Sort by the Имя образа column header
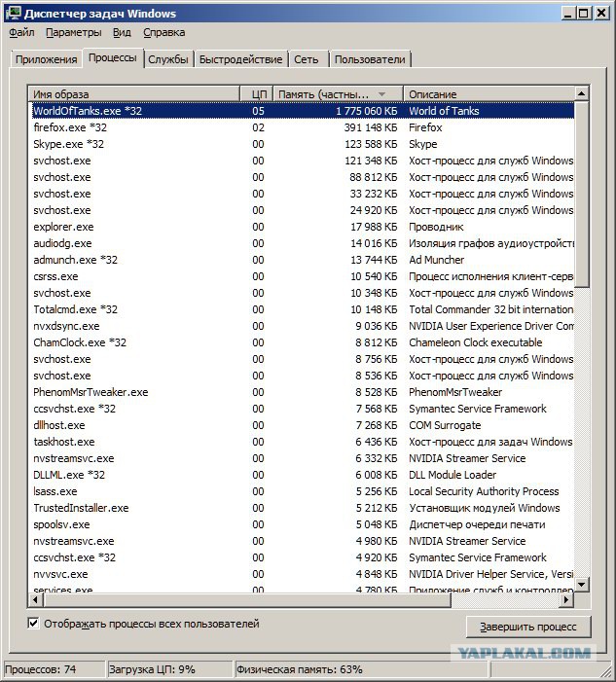 click(x=134, y=94)
